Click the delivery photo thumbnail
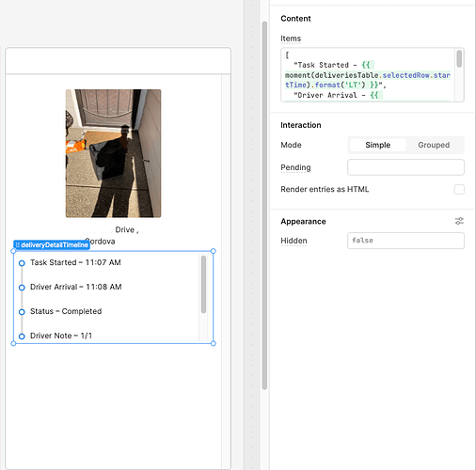This screenshot has width=476, height=470. (113, 153)
